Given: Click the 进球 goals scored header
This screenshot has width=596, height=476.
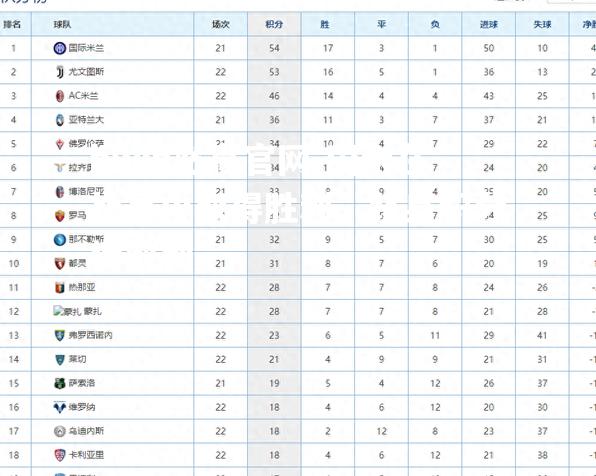Looking at the screenshot, I should click(488, 24).
